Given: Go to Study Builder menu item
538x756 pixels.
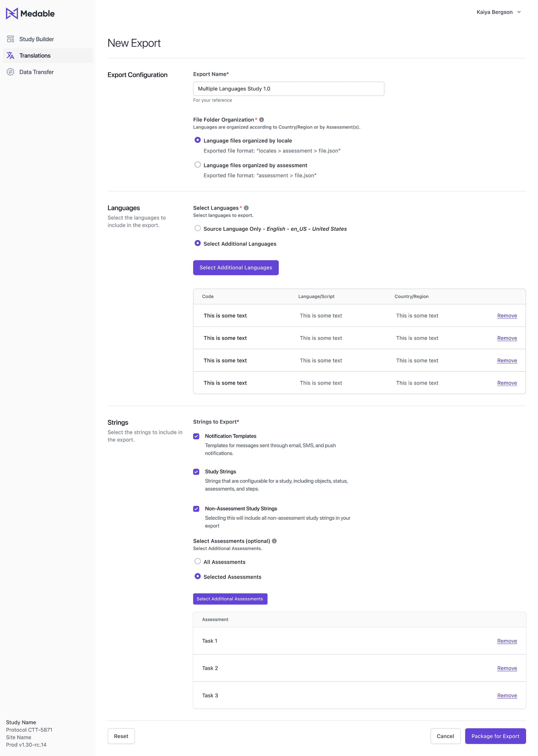Looking at the screenshot, I should point(37,39).
